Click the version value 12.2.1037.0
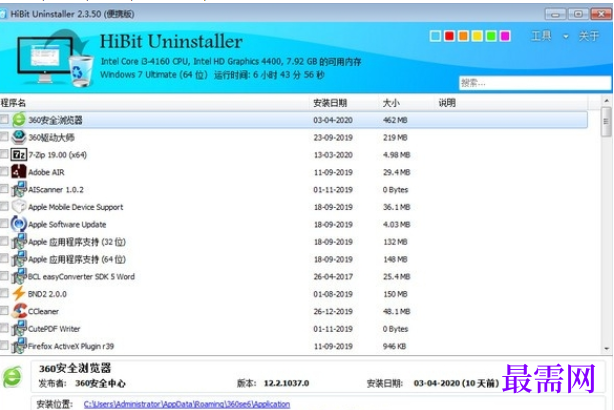614x410 pixels. click(x=286, y=383)
